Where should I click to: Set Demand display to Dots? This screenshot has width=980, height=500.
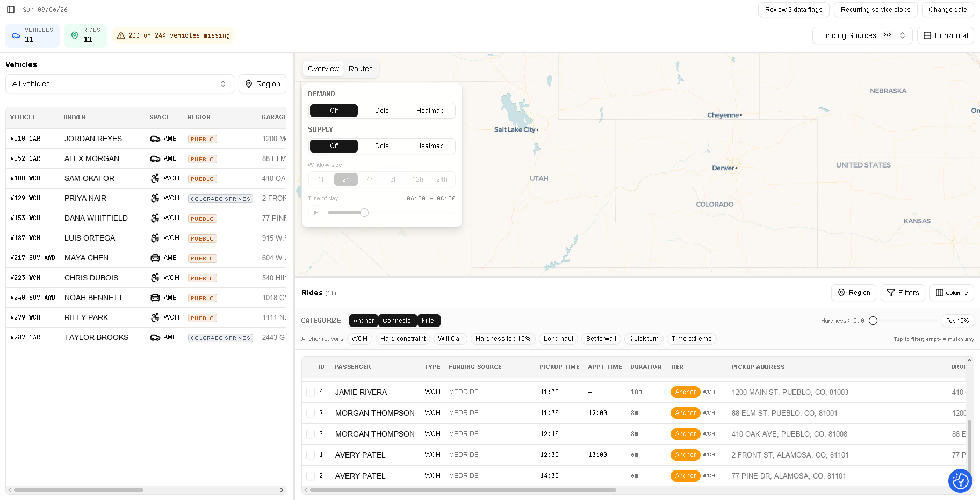382,111
